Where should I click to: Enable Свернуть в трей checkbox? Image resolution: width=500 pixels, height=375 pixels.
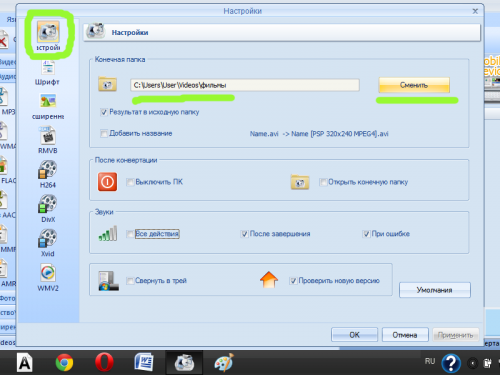pyautogui.click(x=130, y=281)
